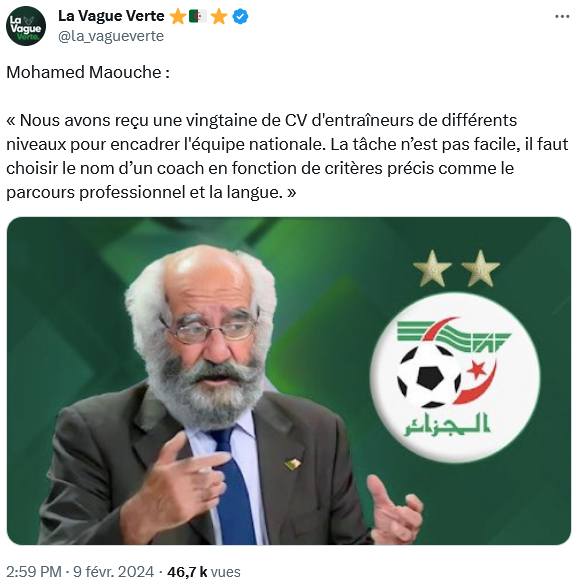Open the La Vague Verte profile avatar
This screenshot has height=579, width=584.
coord(26,26)
